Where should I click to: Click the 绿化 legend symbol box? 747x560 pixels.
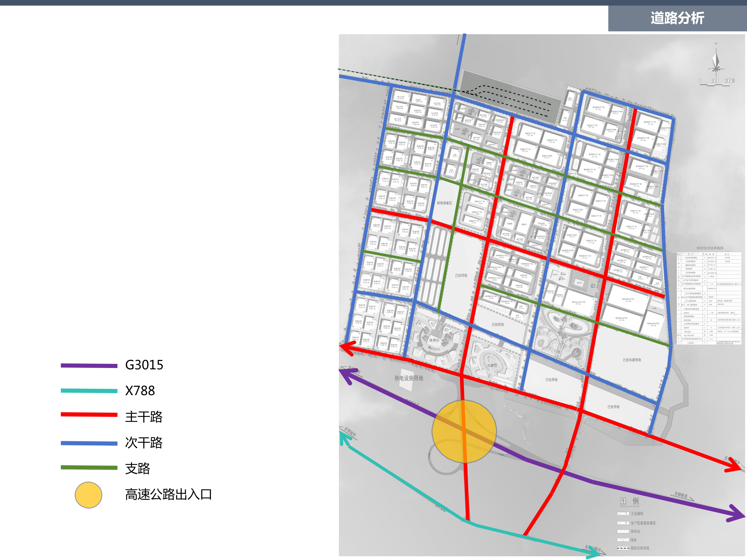(x=623, y=540)
